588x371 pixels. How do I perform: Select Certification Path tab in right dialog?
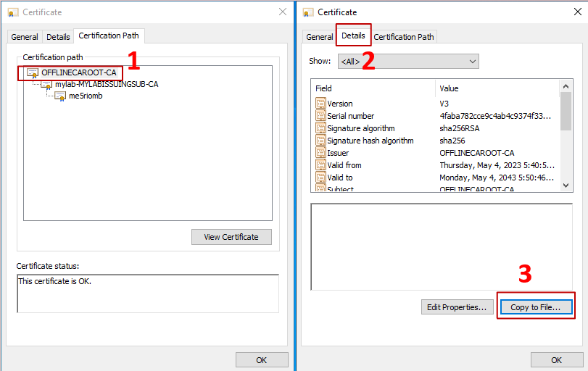(404, 37)
